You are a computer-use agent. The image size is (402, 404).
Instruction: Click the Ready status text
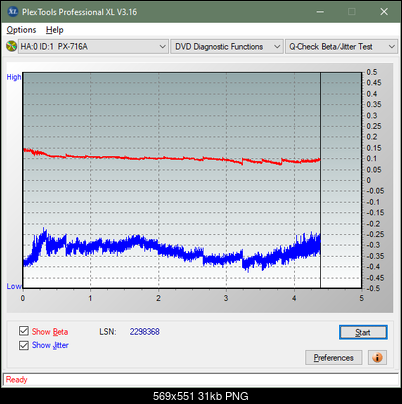(16, 380)
